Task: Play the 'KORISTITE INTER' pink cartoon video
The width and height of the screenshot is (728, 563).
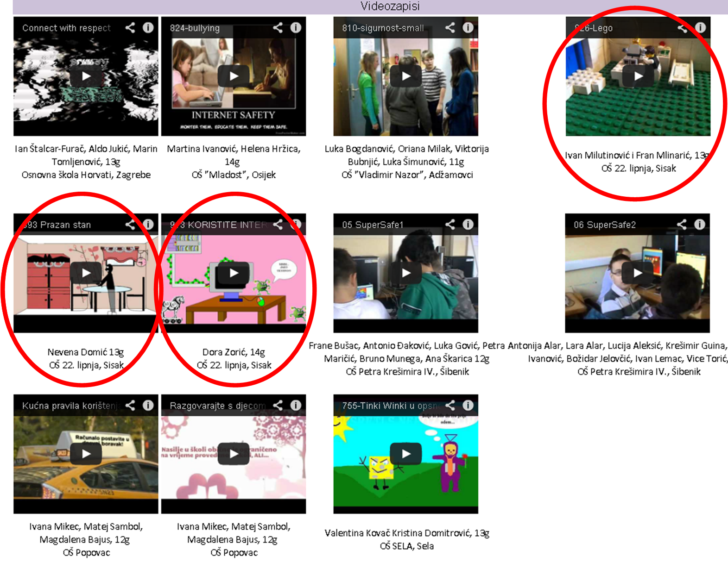Action: click(x=234, y=273)
